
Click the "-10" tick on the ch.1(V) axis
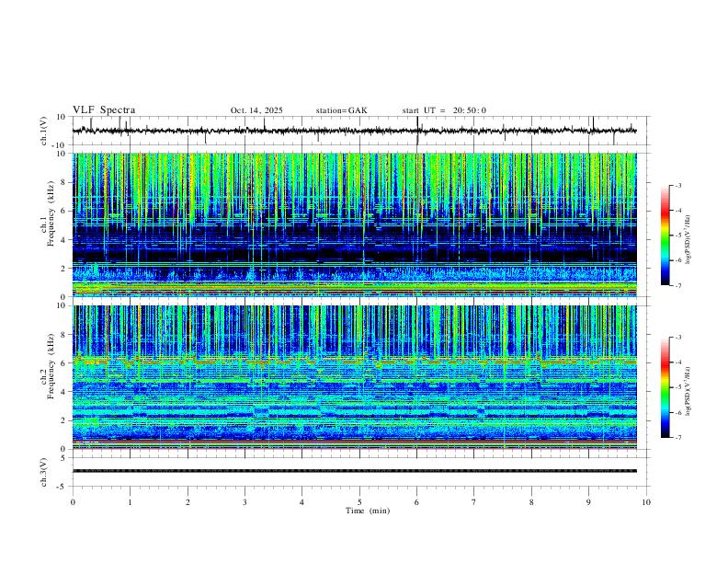coord(60,145)
